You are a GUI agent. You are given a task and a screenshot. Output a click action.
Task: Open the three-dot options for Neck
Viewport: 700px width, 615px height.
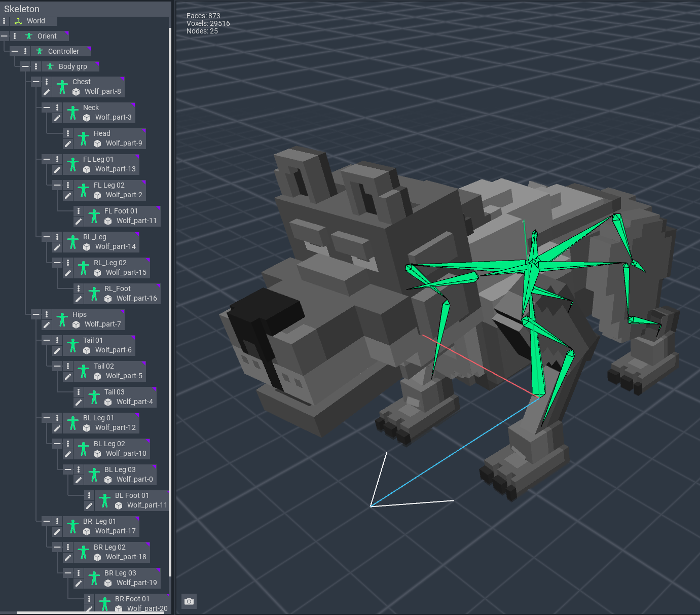coord(57,107)
